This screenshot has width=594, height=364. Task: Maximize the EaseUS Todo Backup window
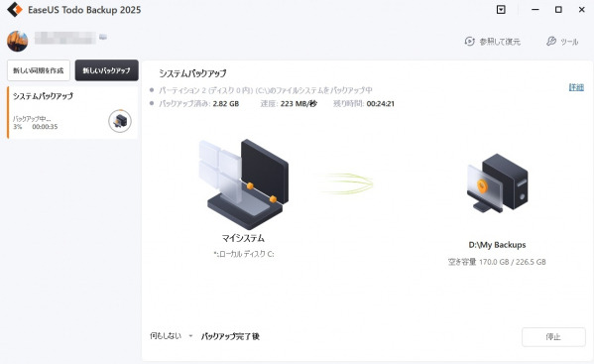558,10
